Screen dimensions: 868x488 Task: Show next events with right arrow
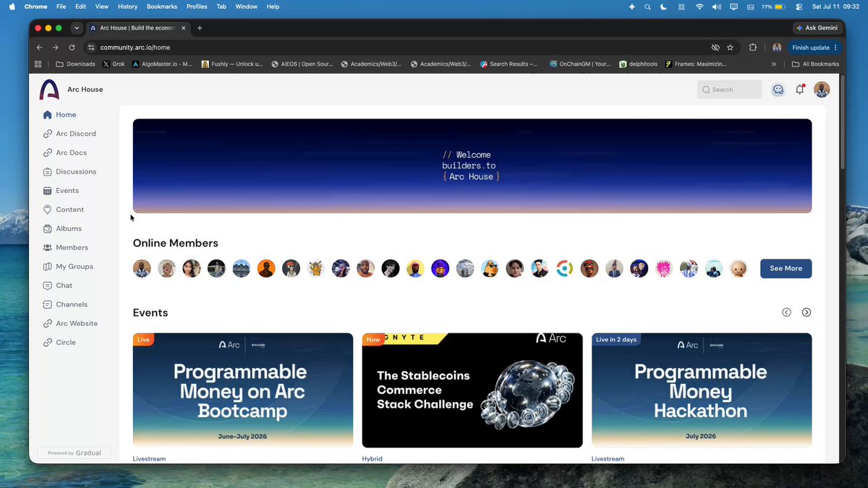pyautogui.click(x=807, y=312)
